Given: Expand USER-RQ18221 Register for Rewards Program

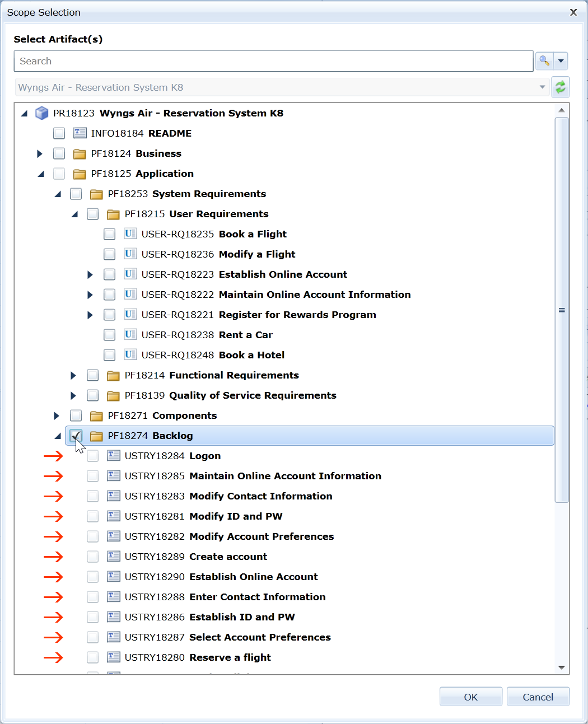Looking at the screenshot, I should click(90, 315).
